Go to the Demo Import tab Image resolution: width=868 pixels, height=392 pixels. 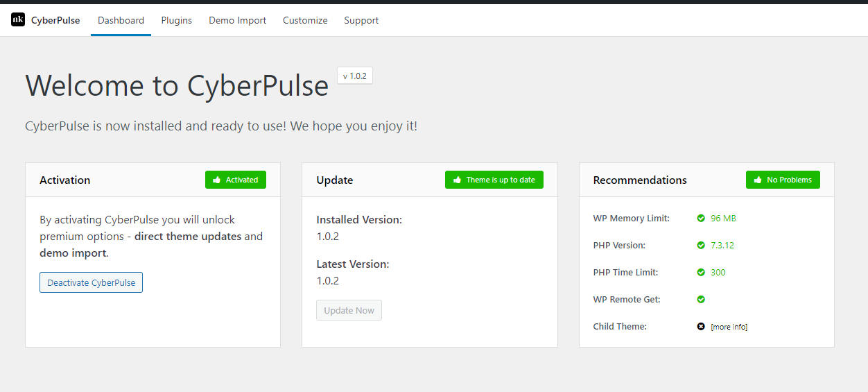238,20
